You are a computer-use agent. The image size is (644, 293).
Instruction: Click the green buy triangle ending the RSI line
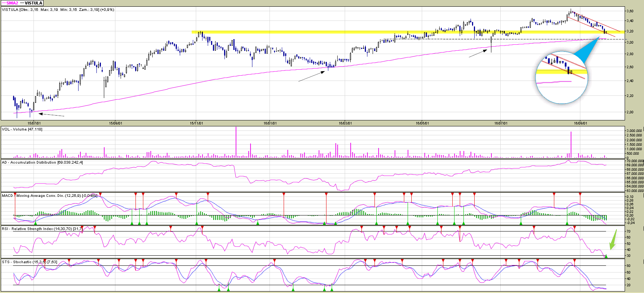(606, 256)
